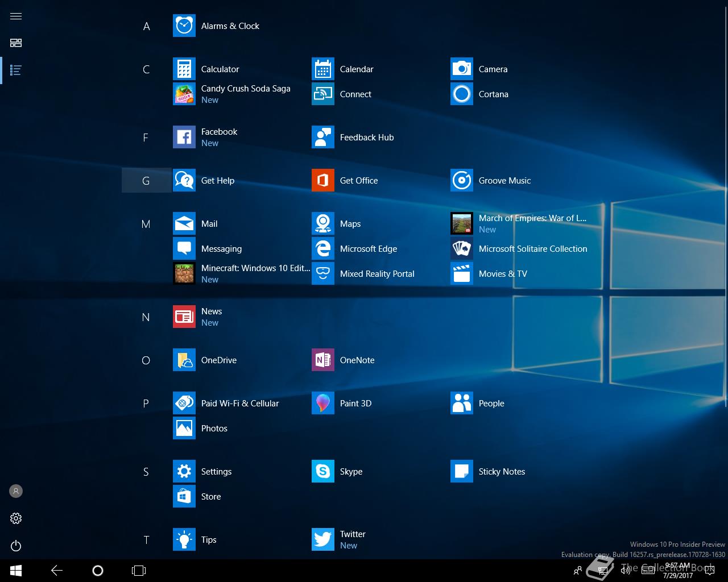Open the Maps app icon
Screen dimensions: 728x582
point(323,224)
